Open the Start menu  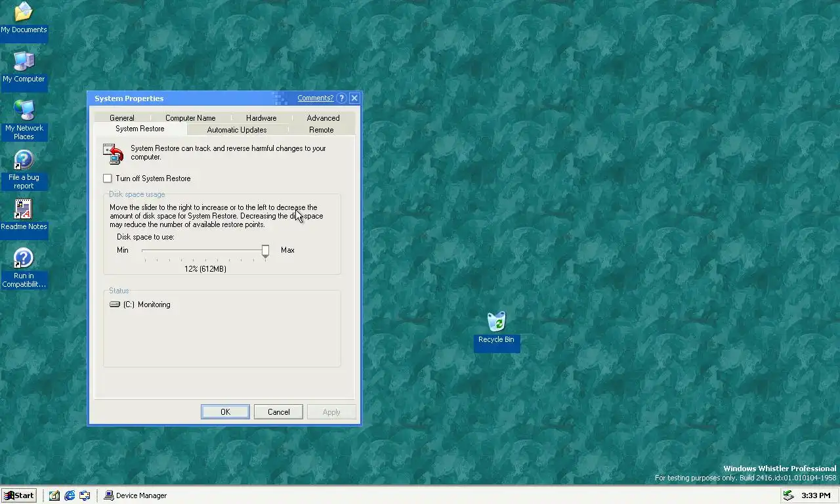pos(18,495)
